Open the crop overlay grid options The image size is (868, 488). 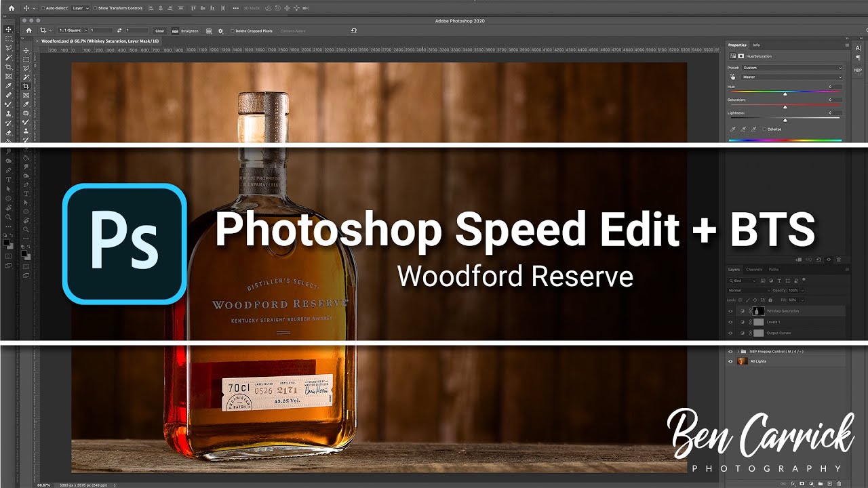[x=208, y=30]
